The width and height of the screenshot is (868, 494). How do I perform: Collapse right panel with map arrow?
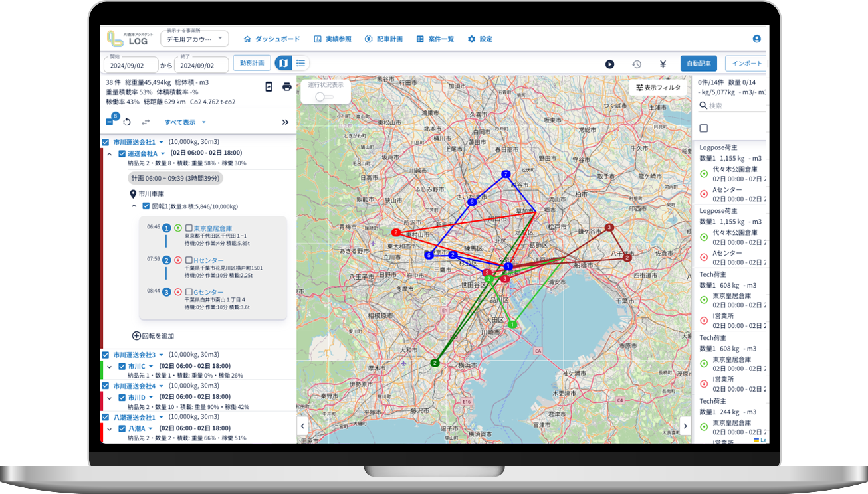click(686, 426)
